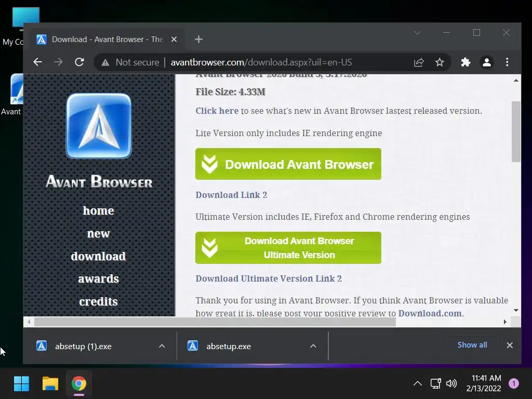Open the network status tray icon
The height and width of the screenshot is (399, 532).
436,383
